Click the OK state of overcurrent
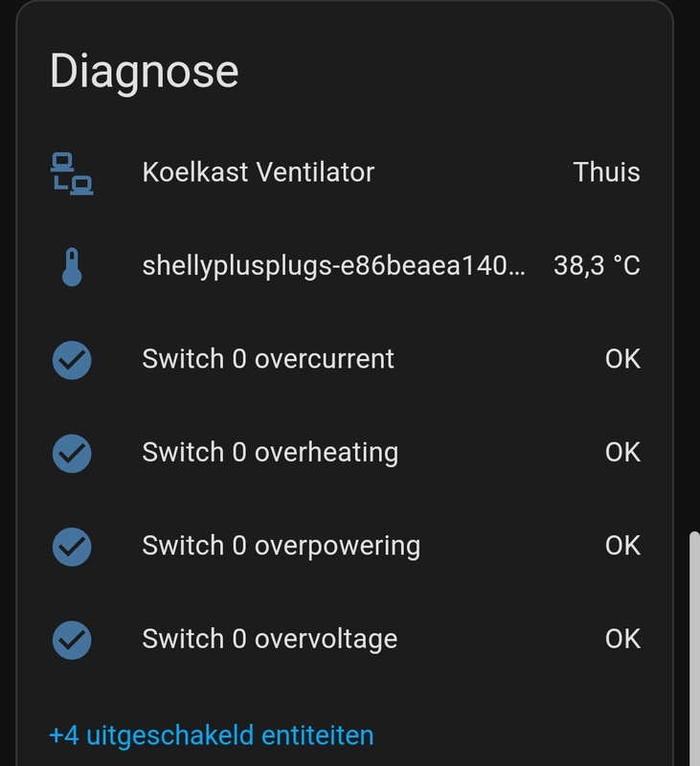The image size is (700, 766). point(622,359)
